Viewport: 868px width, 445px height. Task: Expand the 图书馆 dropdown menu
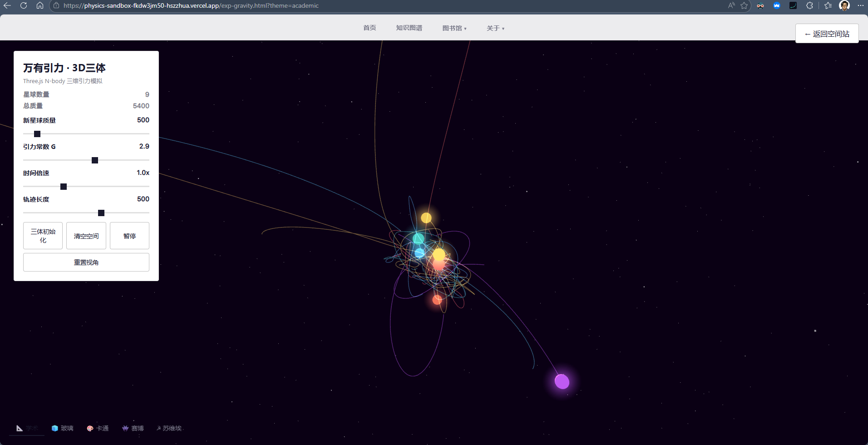click(454, 28)
